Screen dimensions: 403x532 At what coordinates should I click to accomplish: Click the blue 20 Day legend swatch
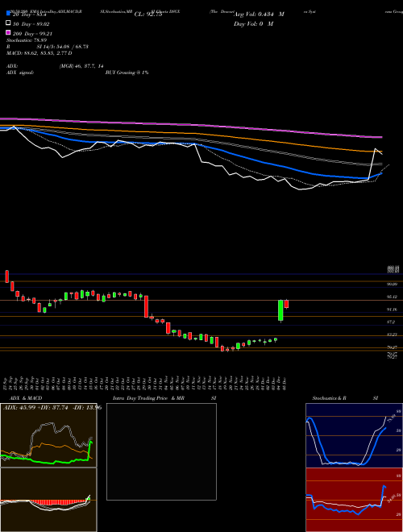coord(8,14)
